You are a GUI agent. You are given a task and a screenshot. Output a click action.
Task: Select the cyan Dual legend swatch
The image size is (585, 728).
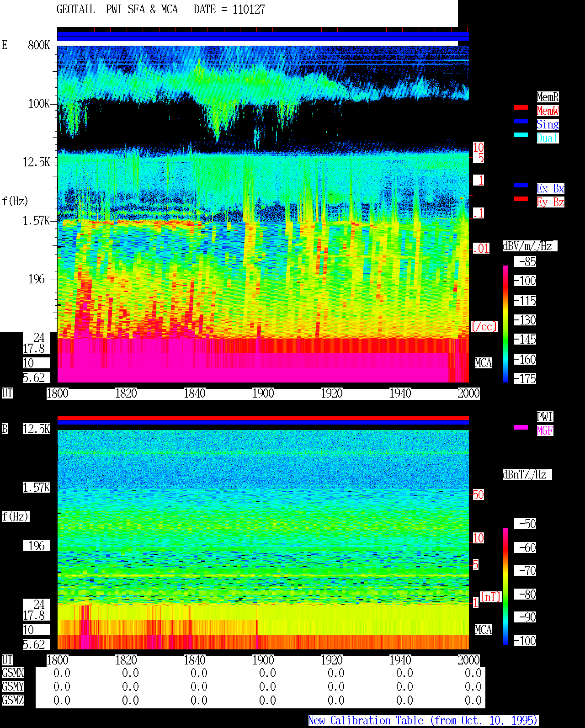521,135
